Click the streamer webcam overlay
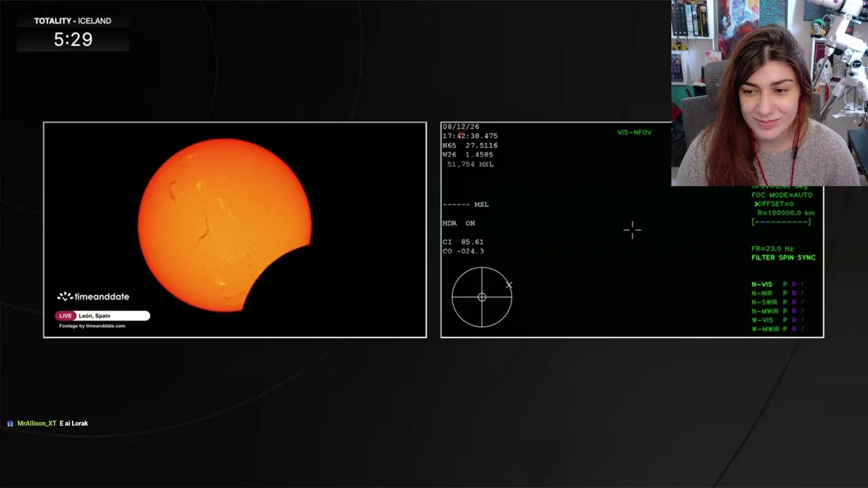The width and height of the screenshot is (868, 488). tap(770, 93)
